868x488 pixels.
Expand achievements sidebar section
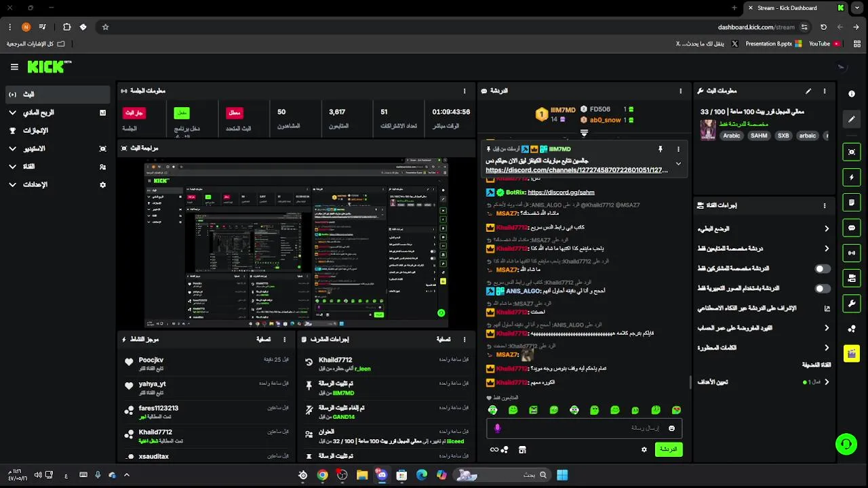tap(57, 130)
